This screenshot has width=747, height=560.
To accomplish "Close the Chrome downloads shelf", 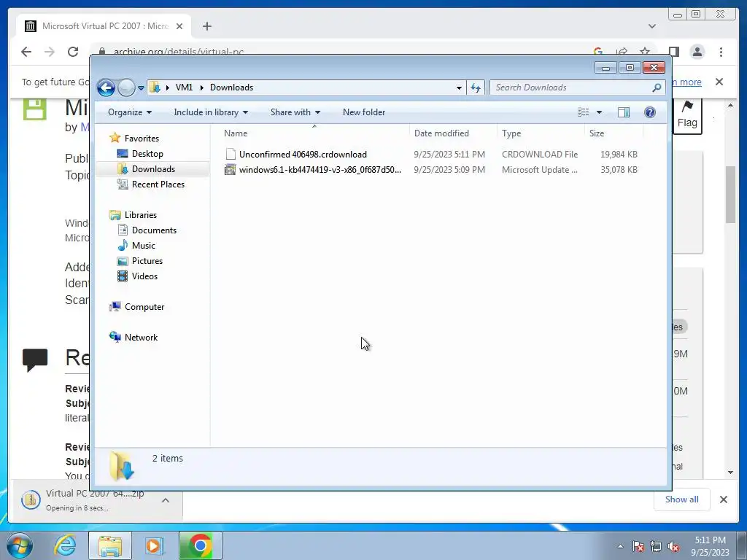I will pyautogui.click(x=724, y=499).
